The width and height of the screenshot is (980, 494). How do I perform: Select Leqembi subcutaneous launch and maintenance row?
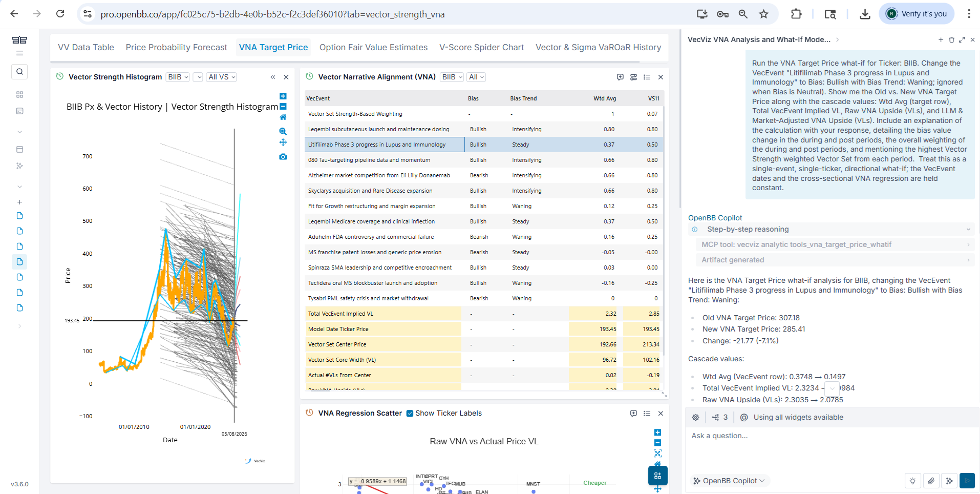pyautogui.click(x=484, y=129)
